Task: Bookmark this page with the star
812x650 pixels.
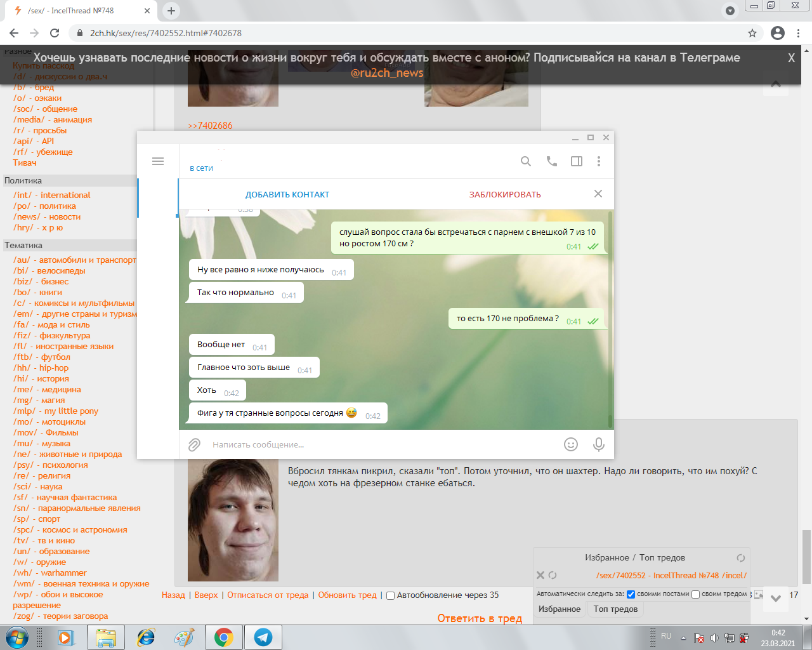Action: pyautogui.click(x=752, y=33)
